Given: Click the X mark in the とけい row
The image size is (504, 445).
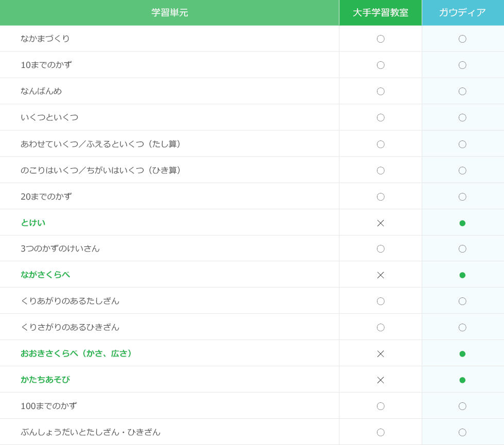Looking at the screenshot, I should click(381, 223).
